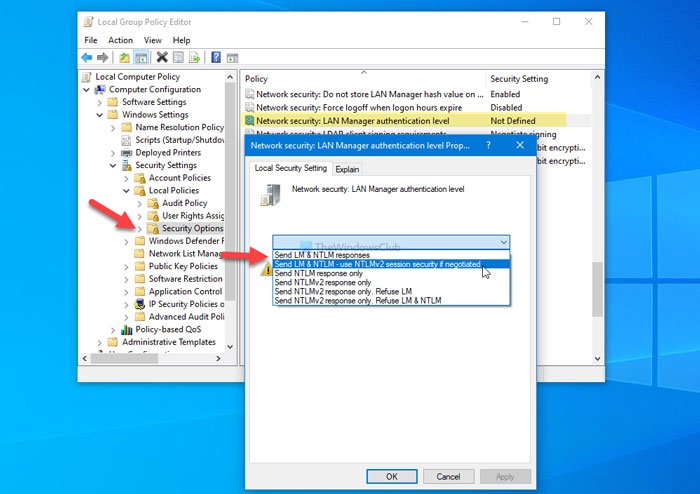Image resolution: width=700 pixels, height=494 pixels.
Task: Open the authentication level combo box arrow
Action: [502, 241]
